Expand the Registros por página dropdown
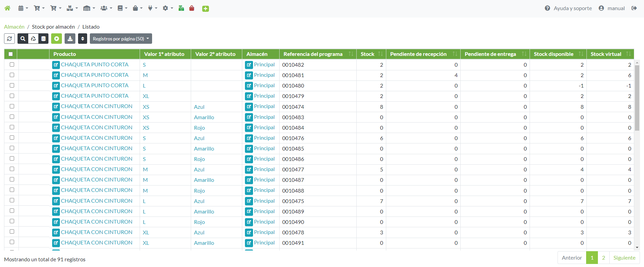This screenshot has width=644, height=267. coord(121,39)
